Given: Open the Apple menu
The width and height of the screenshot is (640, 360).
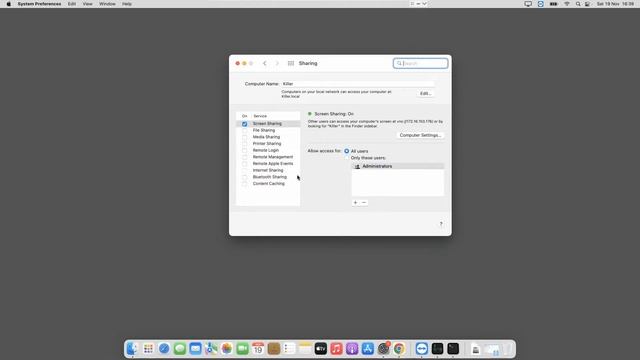Looking at the screenshot, I should click(9, 4).
